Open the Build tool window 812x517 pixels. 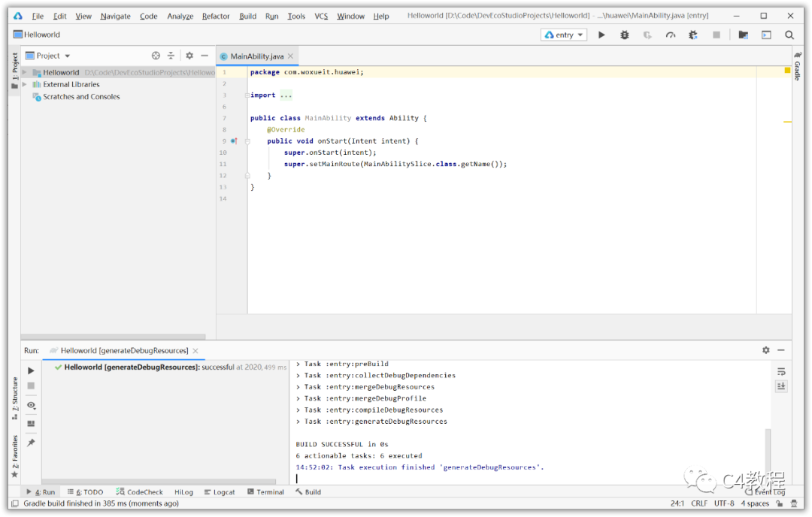tap(308, 492)
